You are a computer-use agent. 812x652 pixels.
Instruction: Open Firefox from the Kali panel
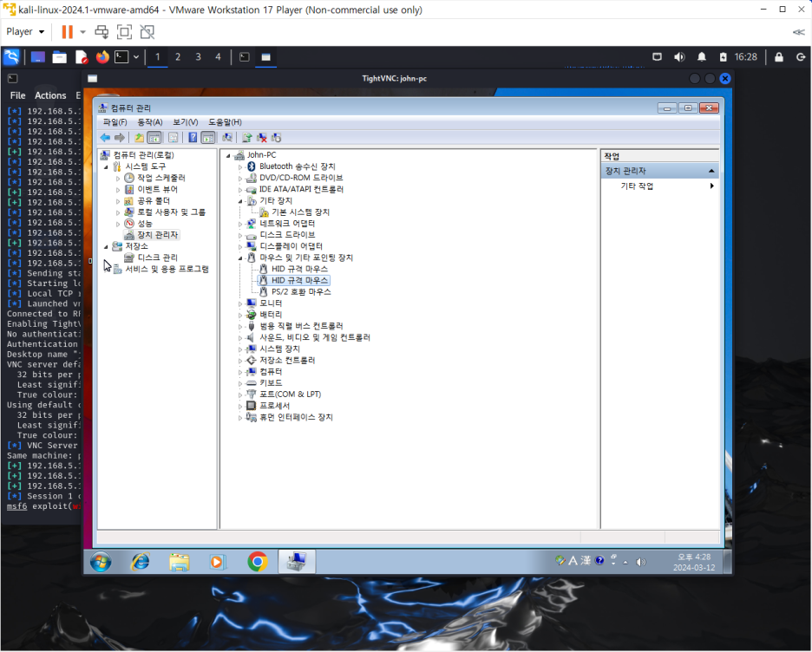coord(102,57)
